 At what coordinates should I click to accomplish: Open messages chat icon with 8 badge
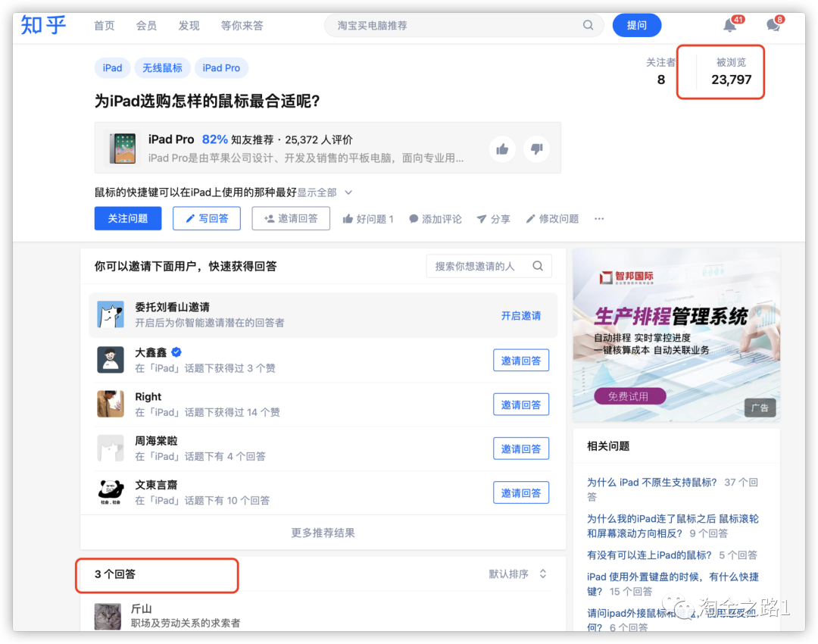(773, 25)
